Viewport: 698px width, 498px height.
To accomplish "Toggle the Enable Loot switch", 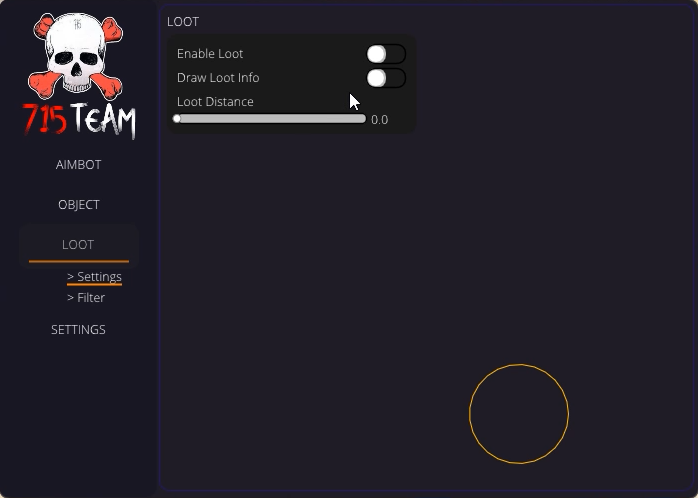I will [386, 54].
